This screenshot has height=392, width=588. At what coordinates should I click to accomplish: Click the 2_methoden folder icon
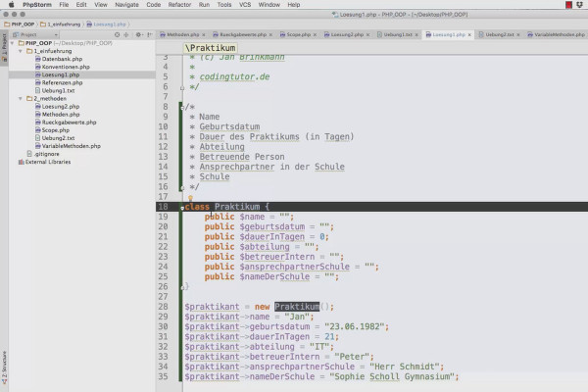point(29,99)
